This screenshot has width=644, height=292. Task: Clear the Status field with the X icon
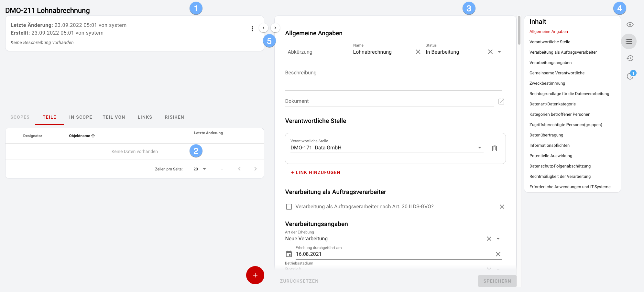point(491,52)
